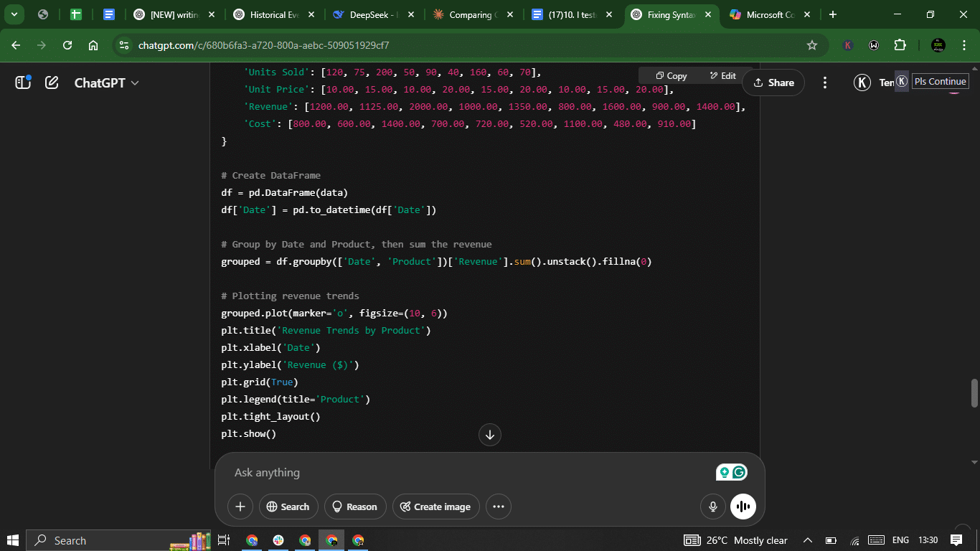Enable the Reason tool
This screenshot has width=980, height=551.
coord(355,507)
